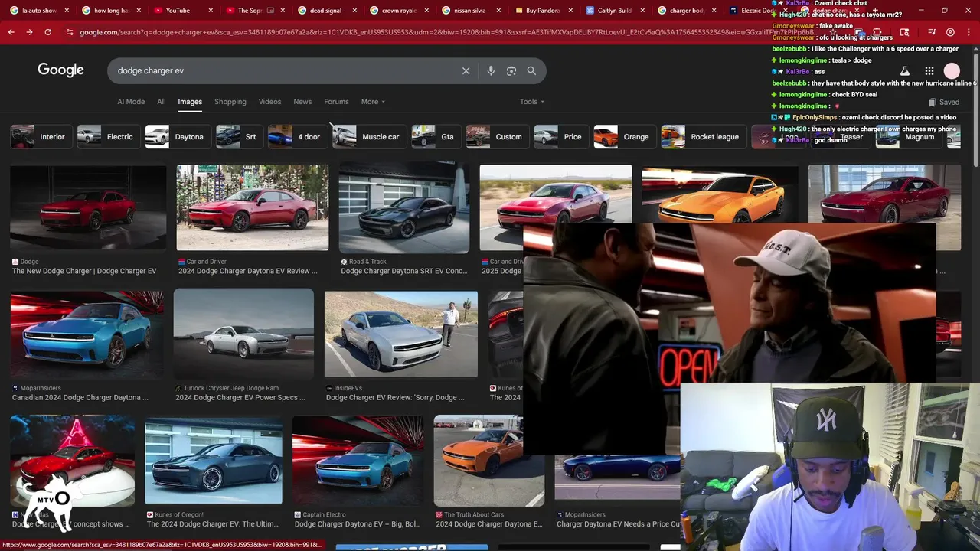The height and width of the screenshot is (551, 980).
Task: Filter images by the 4 door chip
Action: [297, 137]
